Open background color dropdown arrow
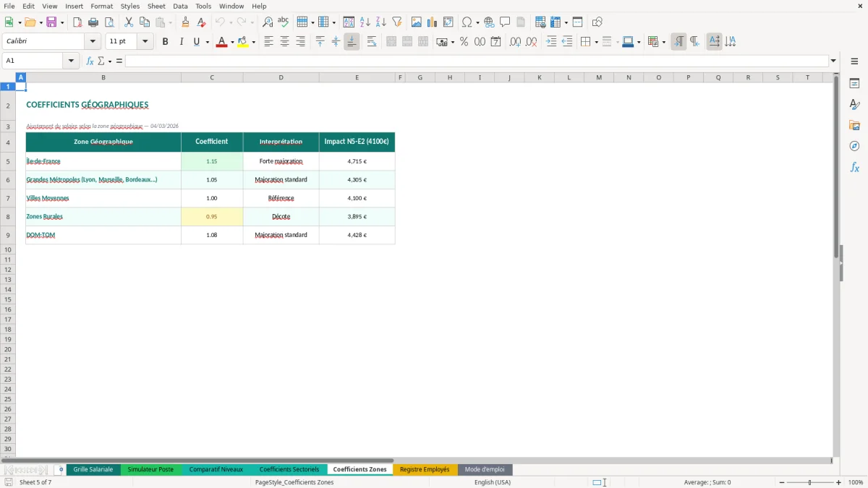The image size is (868, 488). point(253,42)
